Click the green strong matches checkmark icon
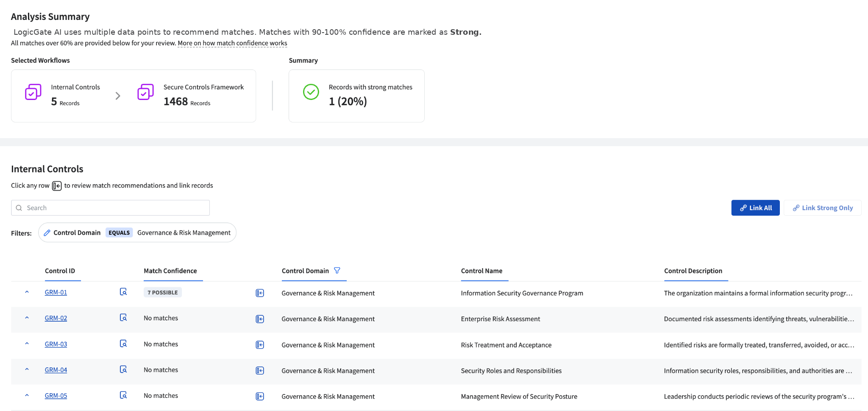Image resolution: width=868 pixels, height=411 pixels. coord(311,92)
